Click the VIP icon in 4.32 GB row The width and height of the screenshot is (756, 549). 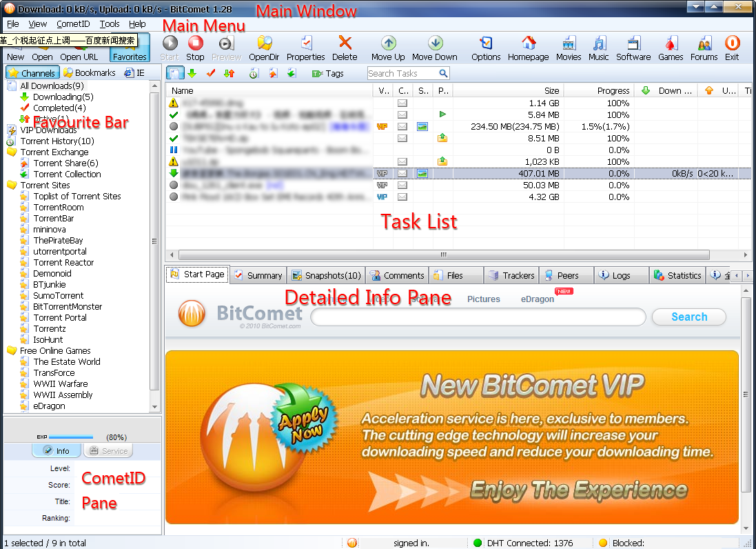click(382, 197)
